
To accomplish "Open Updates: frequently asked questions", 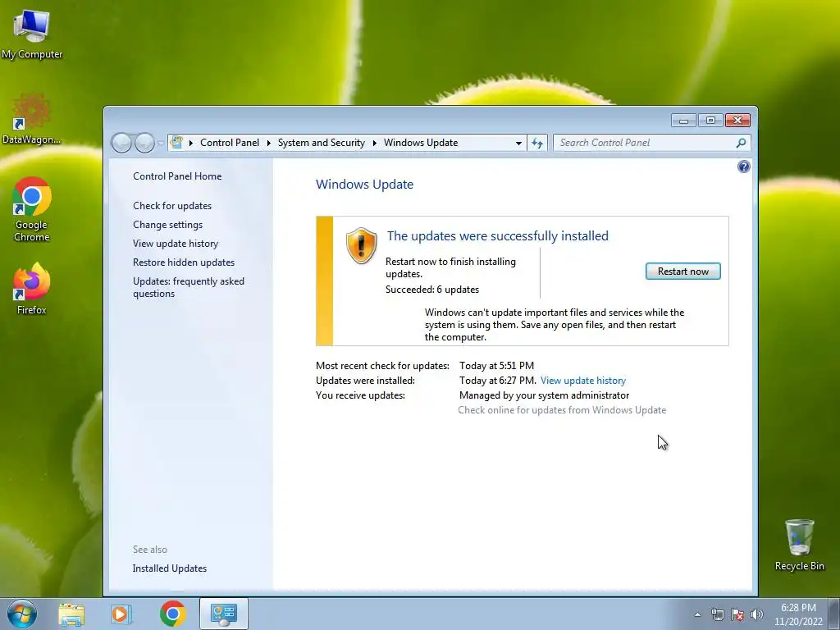I will [188, 287].
